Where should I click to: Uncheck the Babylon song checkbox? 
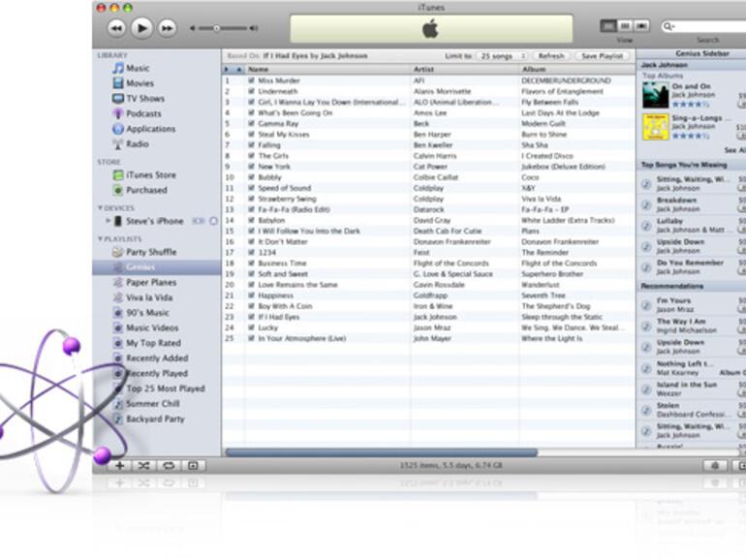[x=251, y=220]
